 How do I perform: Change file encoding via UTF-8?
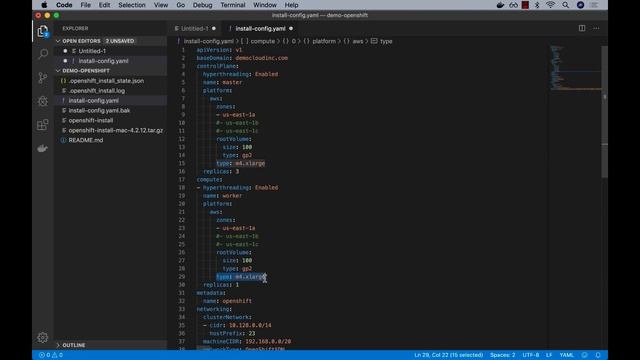pos(531,355)
